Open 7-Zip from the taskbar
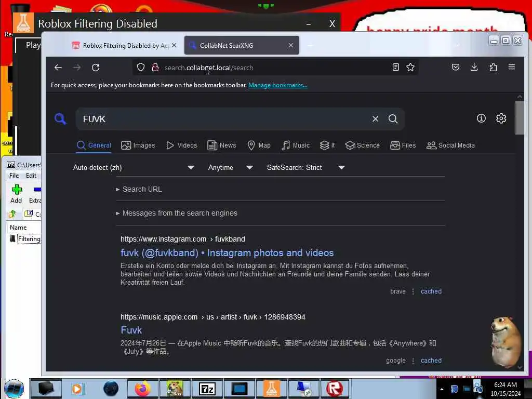 pyautogui.click(x=207, y=389)
